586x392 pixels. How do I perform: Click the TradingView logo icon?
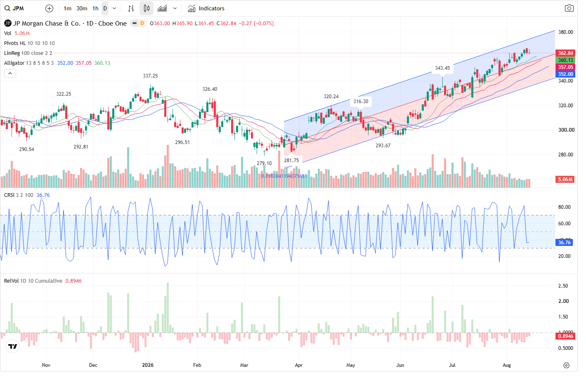pos(13,346)
